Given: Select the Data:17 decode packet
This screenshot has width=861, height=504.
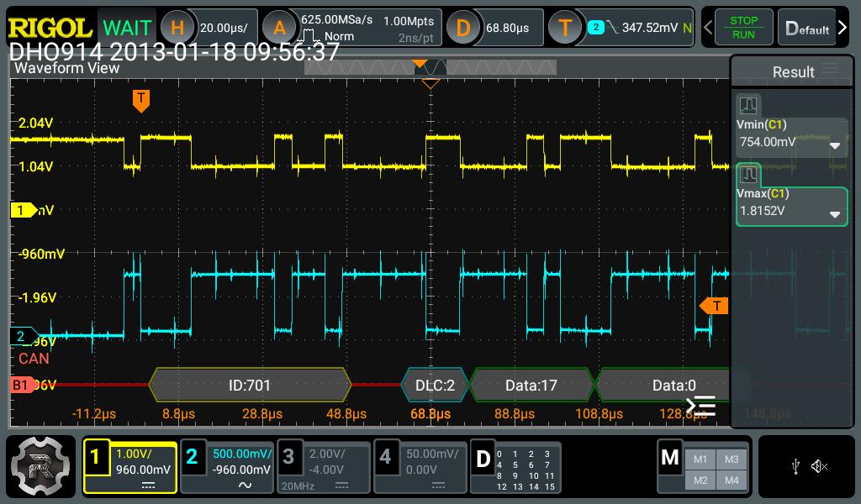Looking at the screenshot, I should [531, 385].
